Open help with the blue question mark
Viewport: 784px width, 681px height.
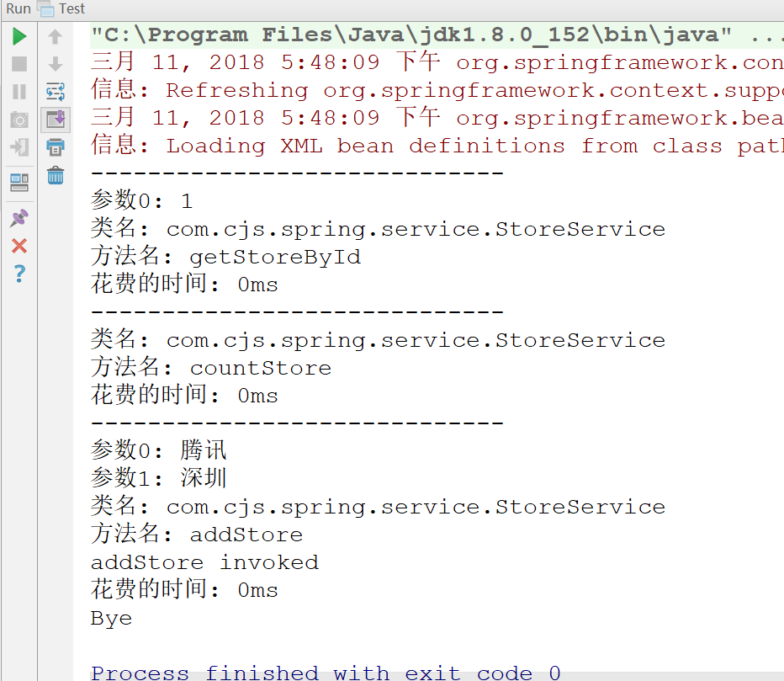[19, 274]
